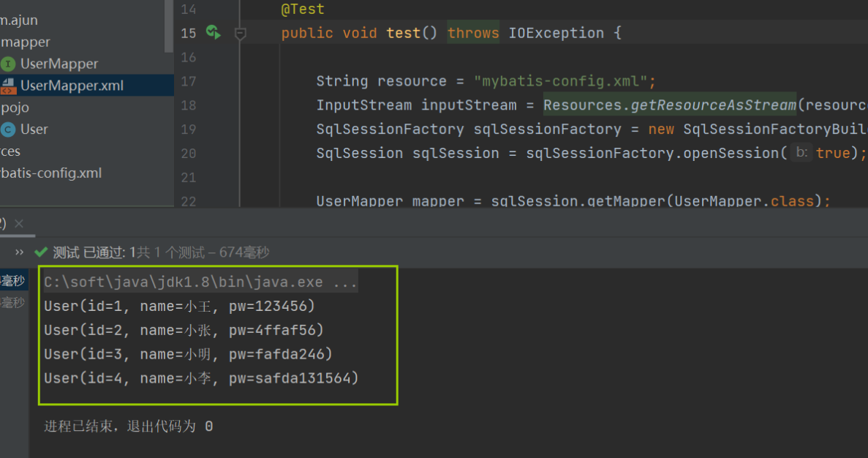The width and height of the screenshot is (868, 458).
Task: Click the @Test annotation on line 14
Action: 302,10
